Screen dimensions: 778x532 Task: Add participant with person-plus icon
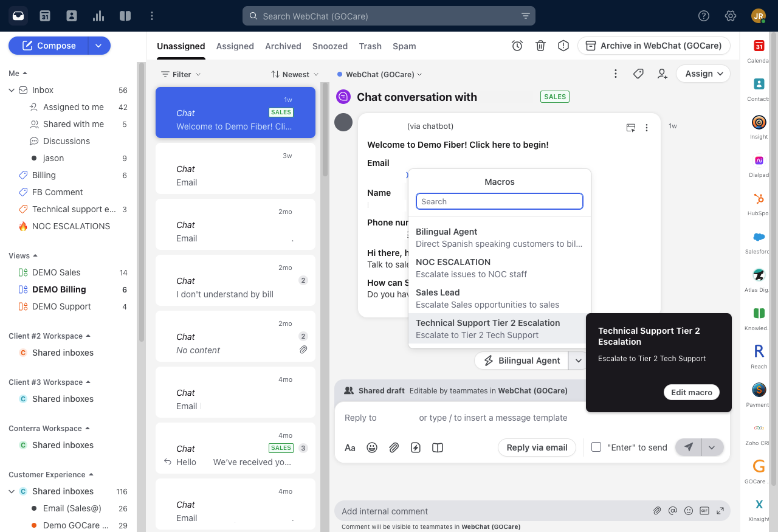pyautogui.click(x=662, y=74)
